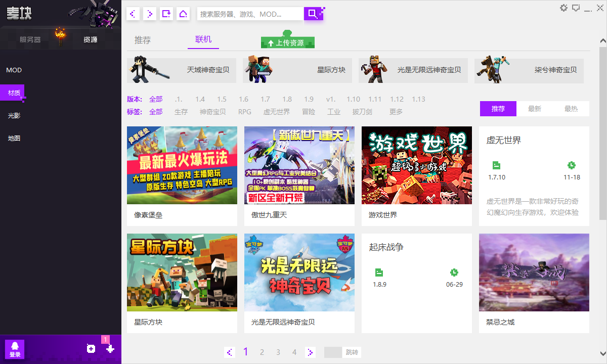Filter by tag RPG

pos(245,112)
